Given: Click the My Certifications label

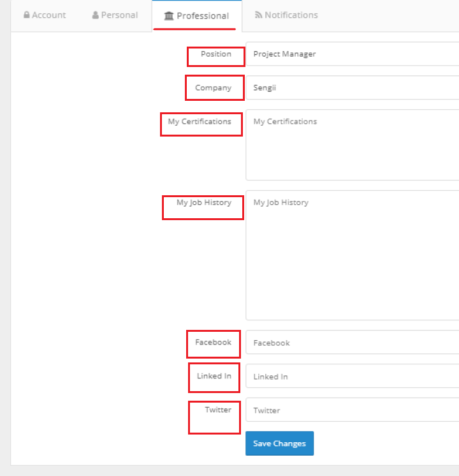Looking at the screenshot, I should 200,122.
